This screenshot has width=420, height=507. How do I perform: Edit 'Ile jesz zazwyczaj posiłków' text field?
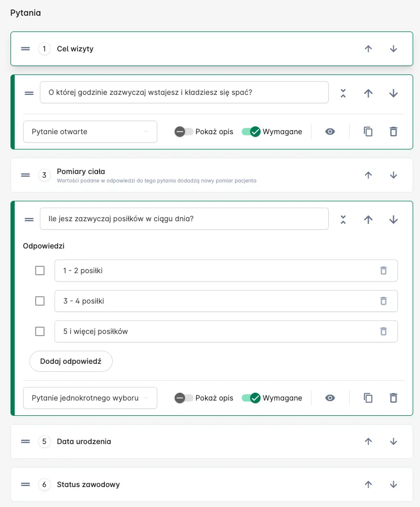click(184, 219)
